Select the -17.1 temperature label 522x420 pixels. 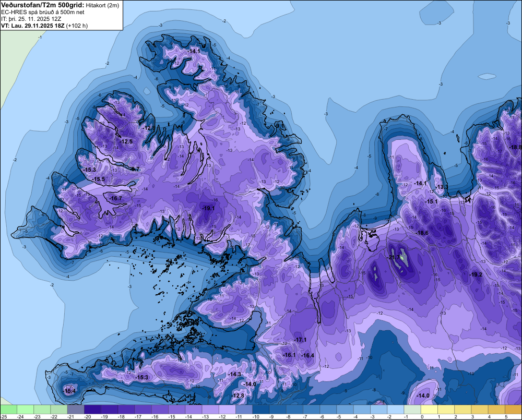tap(300, 340)
